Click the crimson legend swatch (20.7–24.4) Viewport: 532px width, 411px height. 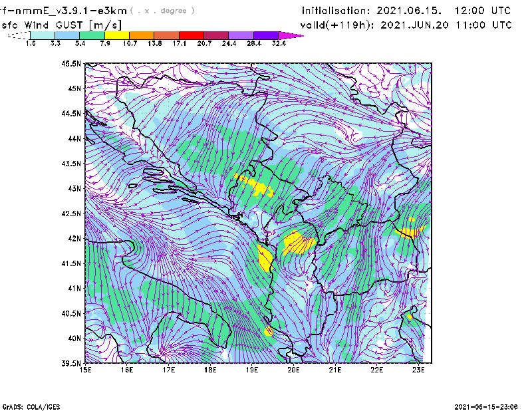[x=216, y=35]
